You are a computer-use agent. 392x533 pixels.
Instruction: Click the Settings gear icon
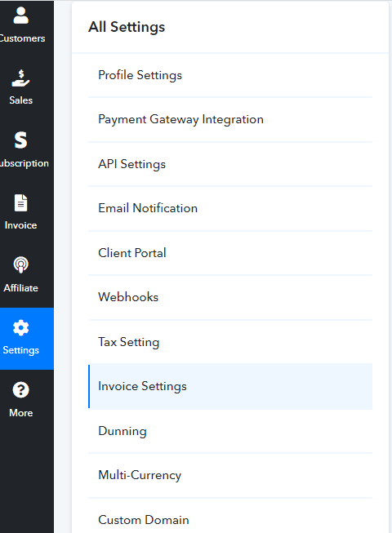coord(20,327)
